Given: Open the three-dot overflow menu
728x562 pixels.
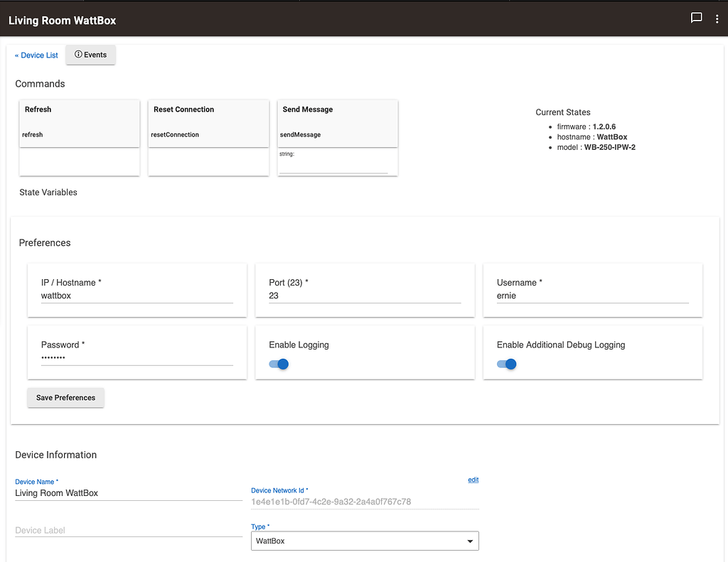Looking at the screenshot, I should tap(717, 19).
